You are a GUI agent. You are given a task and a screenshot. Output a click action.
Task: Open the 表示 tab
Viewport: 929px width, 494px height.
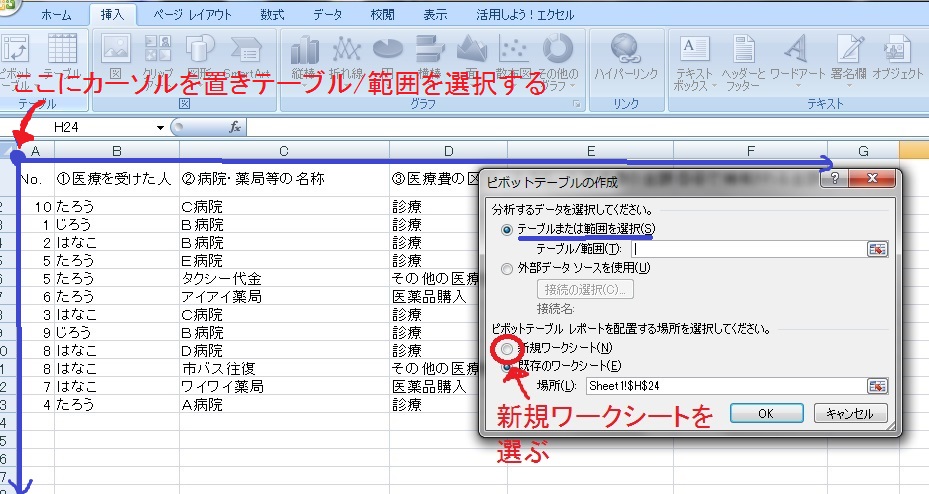point(435,14)
